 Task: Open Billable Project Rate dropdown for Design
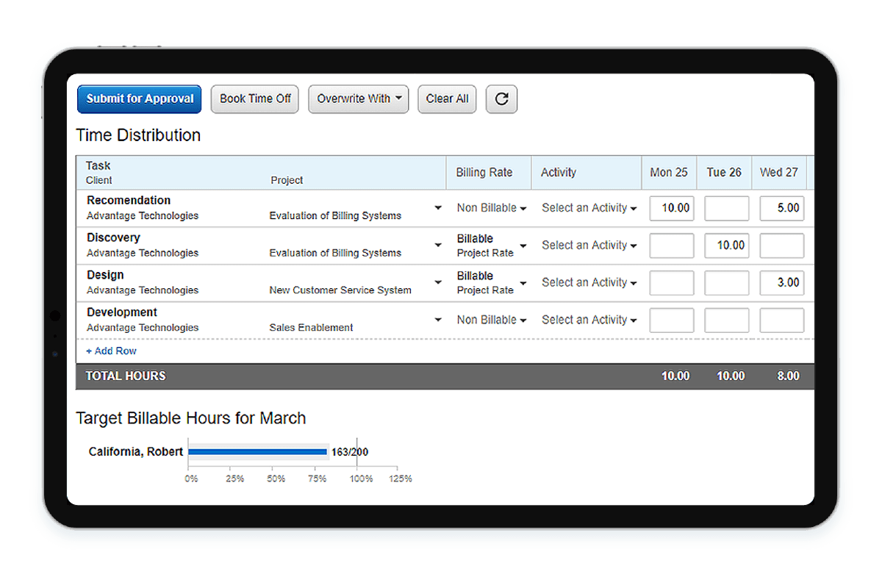pyautogui.click(x=491, y=283)
